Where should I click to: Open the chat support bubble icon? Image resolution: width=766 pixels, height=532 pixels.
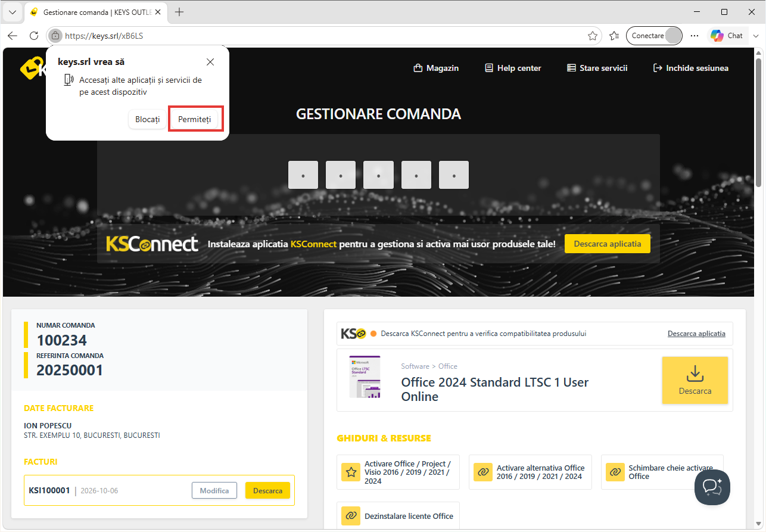pos(712,487)
